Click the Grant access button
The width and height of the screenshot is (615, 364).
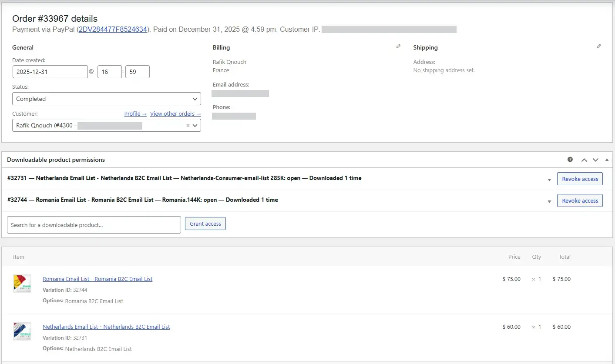(205, 224)
